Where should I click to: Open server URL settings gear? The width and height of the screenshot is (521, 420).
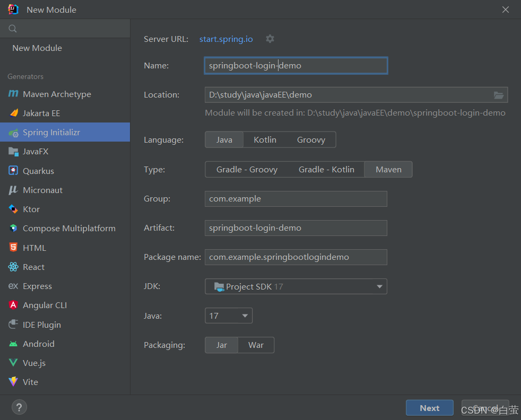tap(270, 39)
